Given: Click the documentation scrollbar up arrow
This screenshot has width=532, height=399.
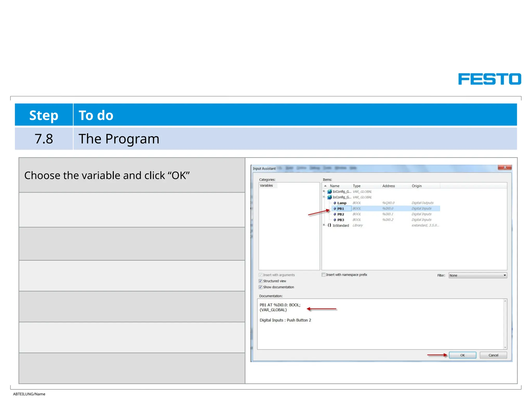Looking at the screenshot, I should tap(505, 301).
